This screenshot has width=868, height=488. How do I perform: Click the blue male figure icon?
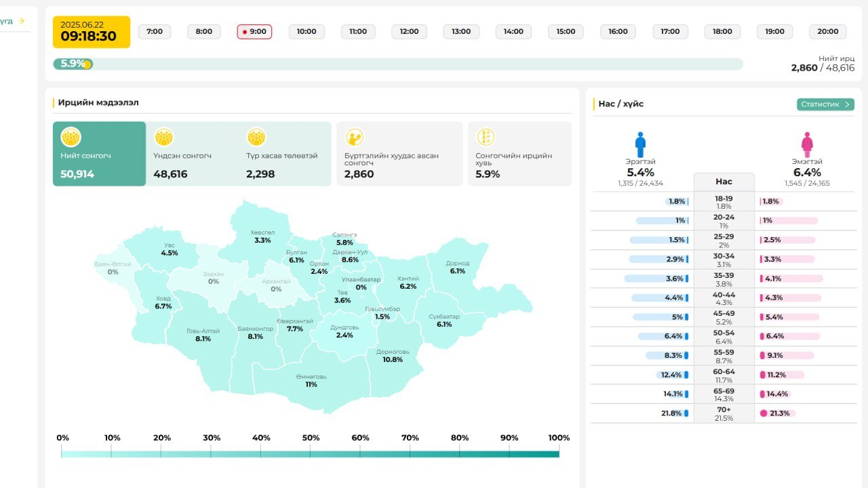(640, 144)
